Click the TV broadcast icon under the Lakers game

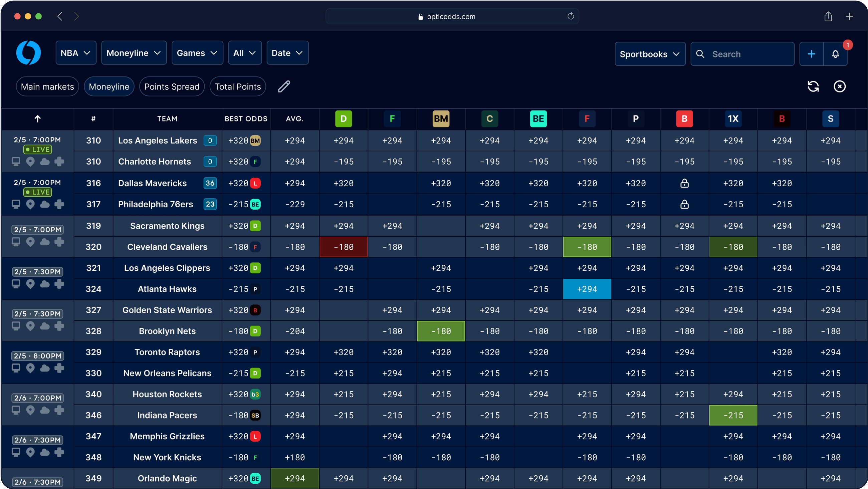coord(16,162)
